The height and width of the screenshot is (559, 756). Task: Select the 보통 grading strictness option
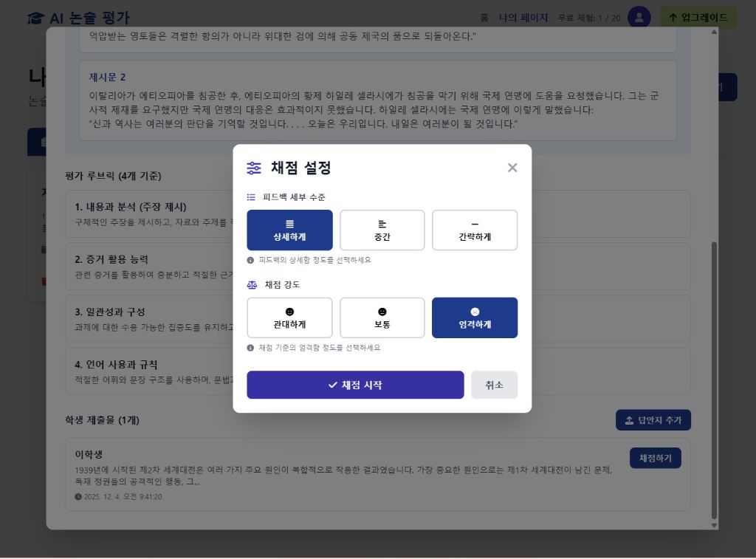[382, 318]
